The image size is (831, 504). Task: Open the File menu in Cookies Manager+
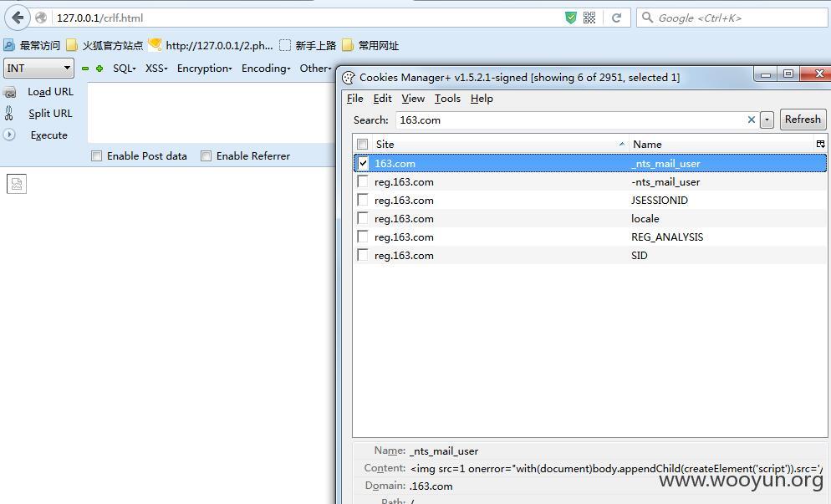(354, 99)
